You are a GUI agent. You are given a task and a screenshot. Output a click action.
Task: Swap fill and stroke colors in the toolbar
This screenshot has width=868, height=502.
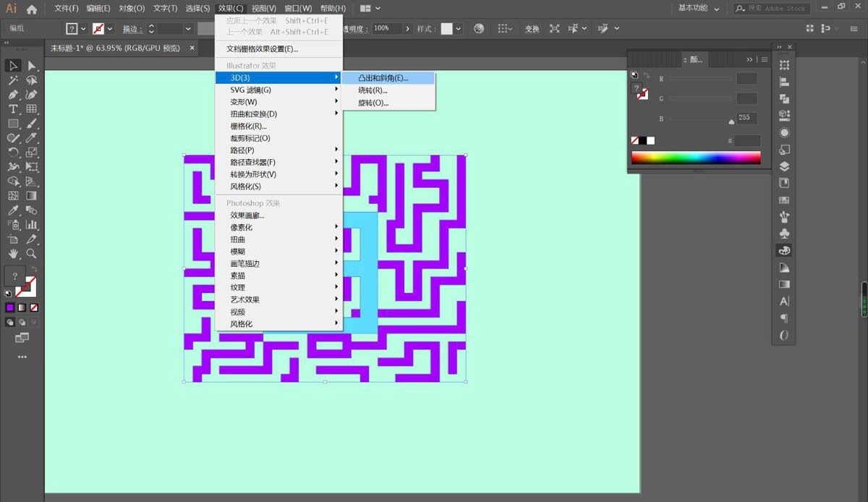[x=33, y=268]
